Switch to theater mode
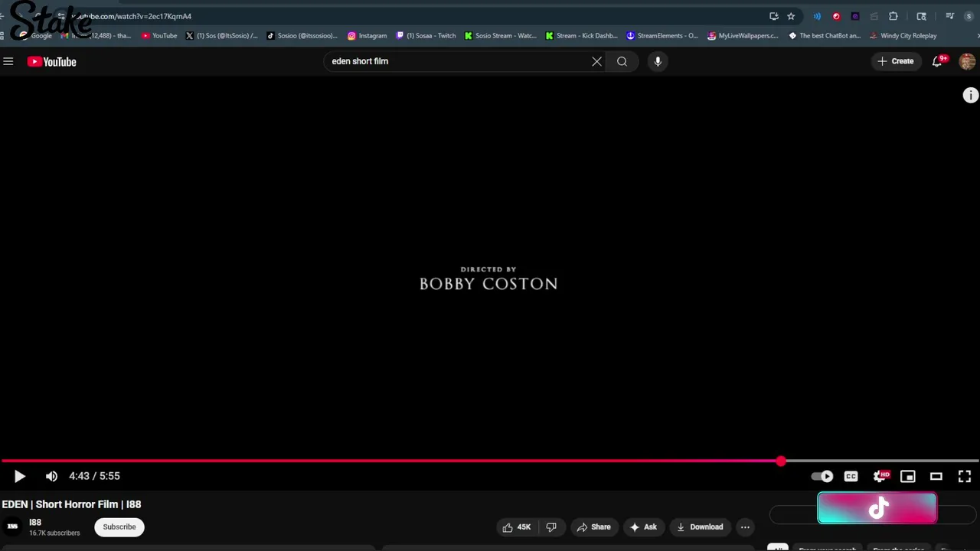Image resolution: width=980 pixels, height=551 pixels. [936, 476]
